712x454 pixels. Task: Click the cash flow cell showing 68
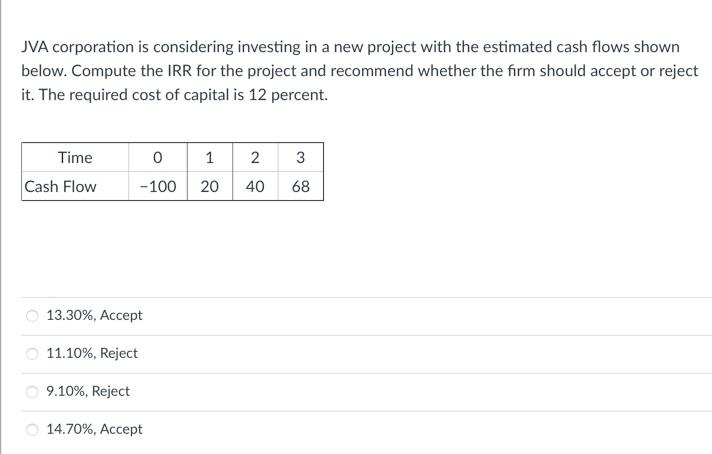click(x=301, y=187)
